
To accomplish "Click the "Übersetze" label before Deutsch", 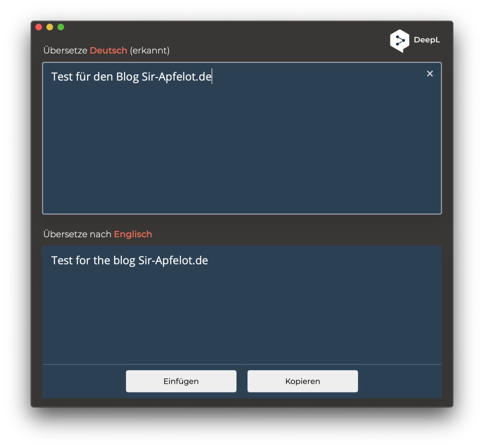I will pyautogui.click(x=65, y=50).
